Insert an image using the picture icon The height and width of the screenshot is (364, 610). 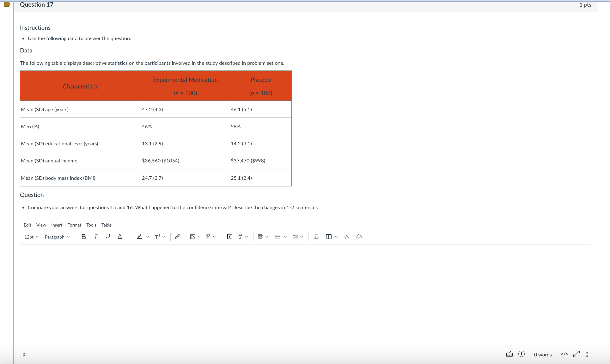[193, 237]
